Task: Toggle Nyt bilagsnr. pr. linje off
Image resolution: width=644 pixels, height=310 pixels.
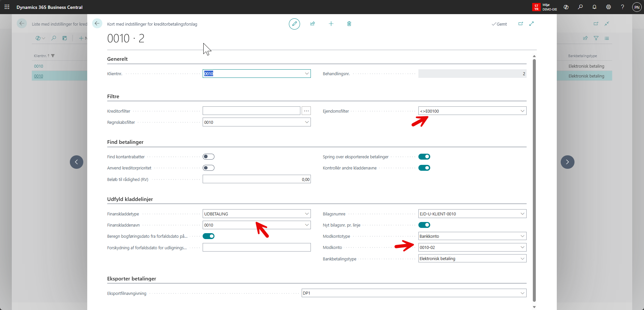Action: pos(424,225)
